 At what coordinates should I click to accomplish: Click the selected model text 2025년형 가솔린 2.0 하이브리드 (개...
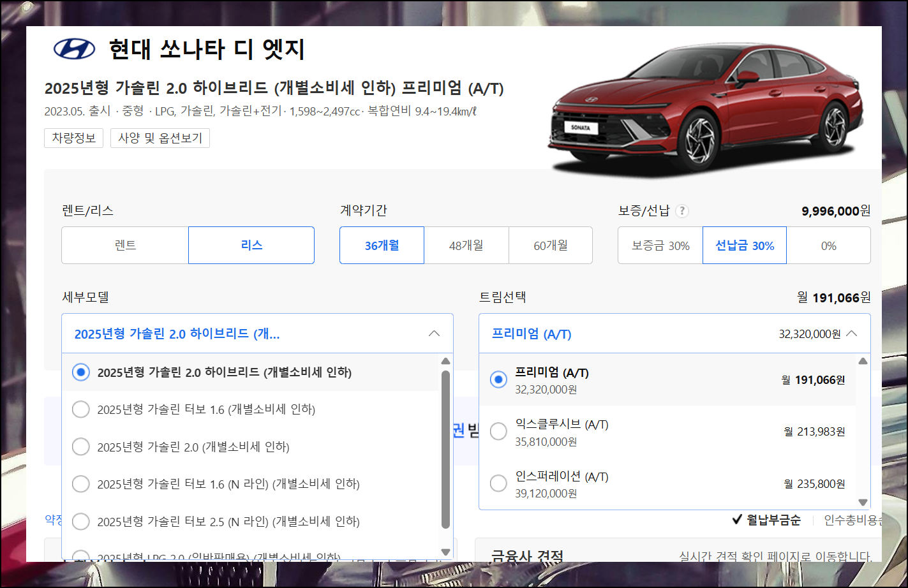[177, 334]
